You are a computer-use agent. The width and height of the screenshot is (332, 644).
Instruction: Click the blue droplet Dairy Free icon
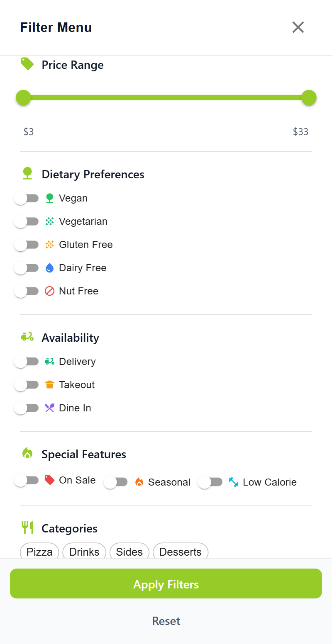(x=50, y=268)
